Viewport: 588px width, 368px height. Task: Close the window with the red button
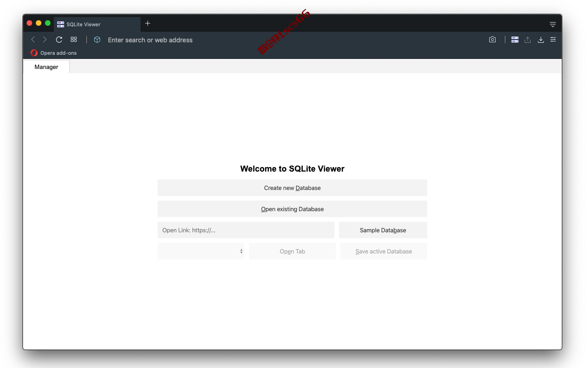(x=29, y=23)
